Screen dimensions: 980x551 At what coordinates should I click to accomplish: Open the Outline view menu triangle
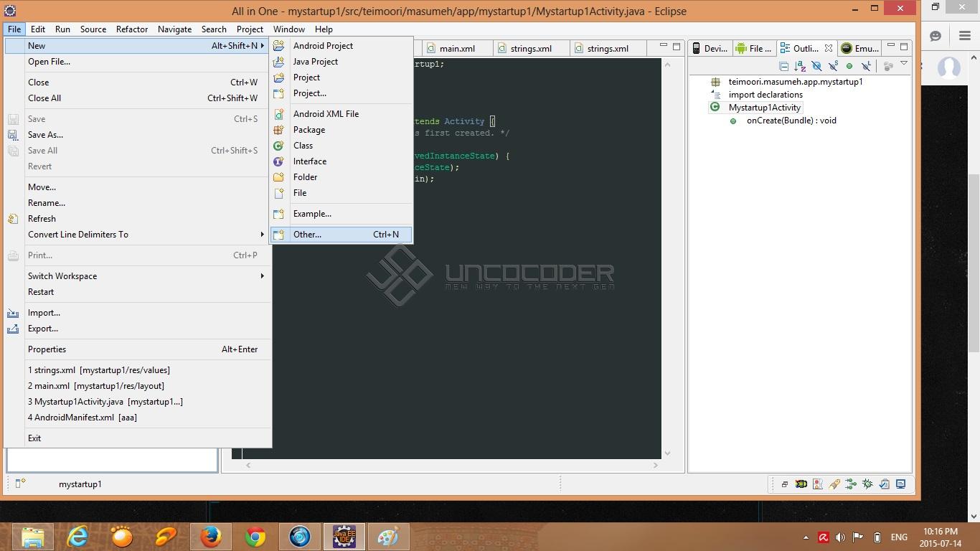[x=904, y=65]
